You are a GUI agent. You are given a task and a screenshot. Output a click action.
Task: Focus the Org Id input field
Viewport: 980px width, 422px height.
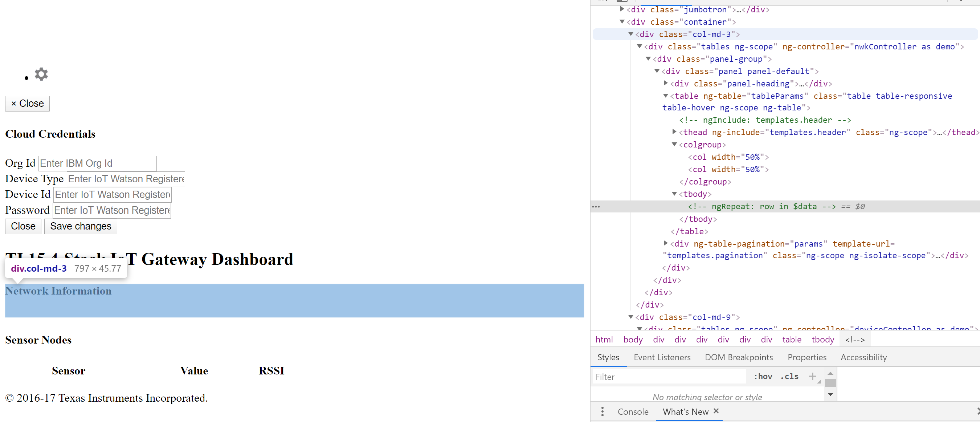point(97,163)
